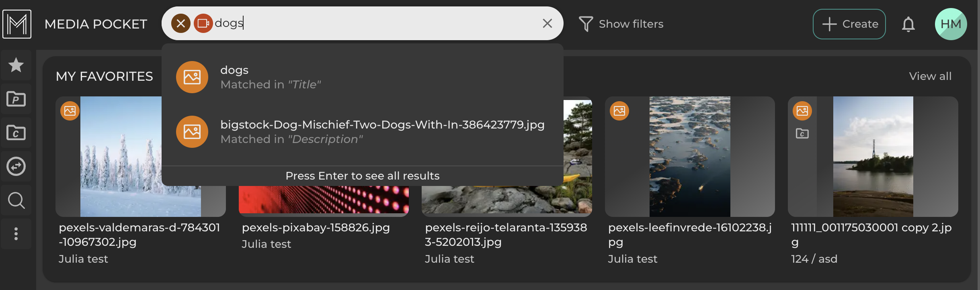Open the Projects folder panel
Screen dimensions: 980x290
point(16,99)
